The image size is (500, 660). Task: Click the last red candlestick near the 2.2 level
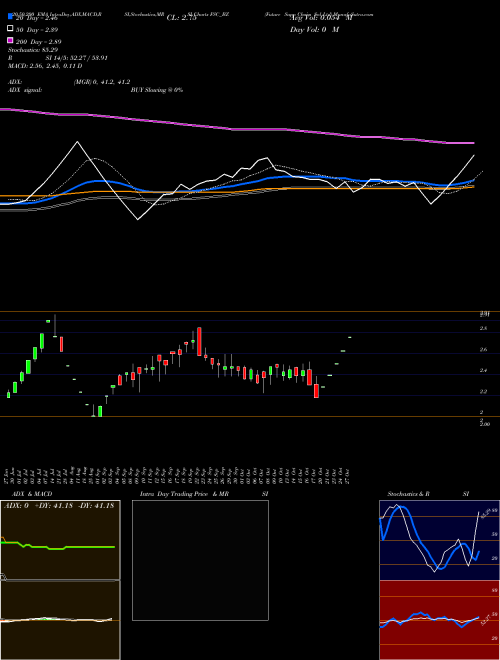[316, 391]
